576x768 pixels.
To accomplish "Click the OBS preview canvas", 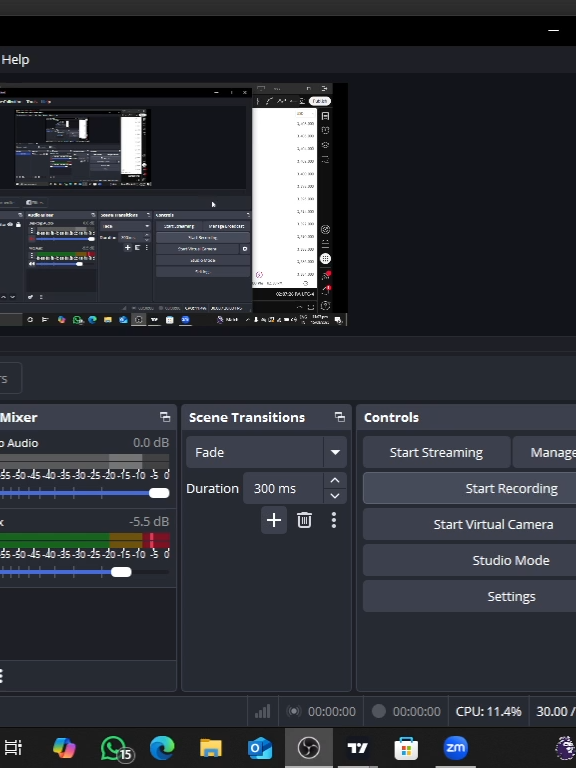I will [173, 204].
